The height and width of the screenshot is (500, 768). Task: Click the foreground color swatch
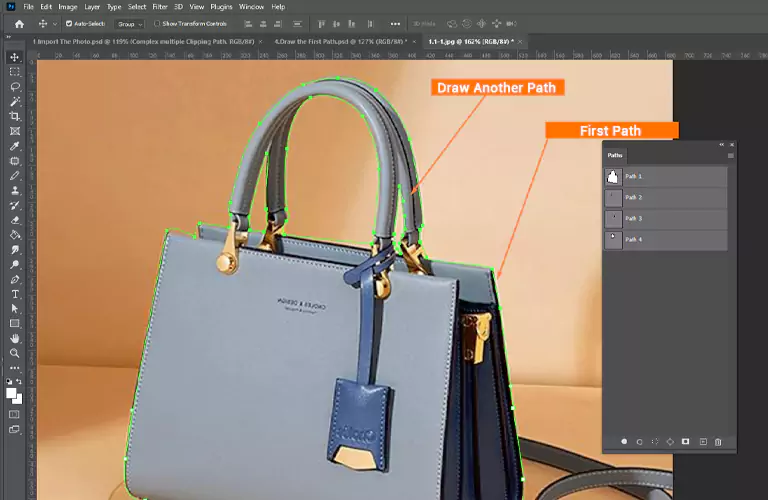tap(12, 392)
